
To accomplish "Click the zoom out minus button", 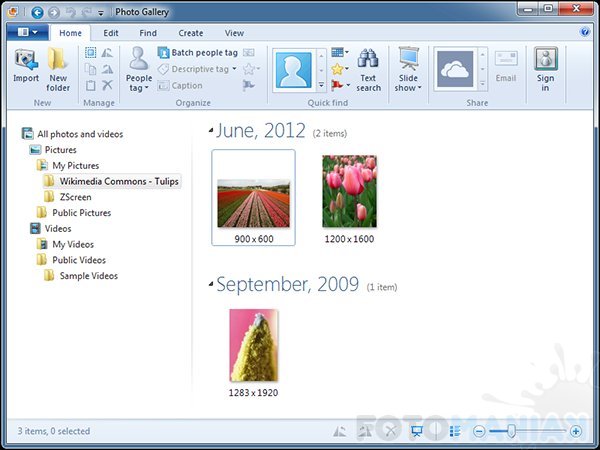I will [x=479, y=432].
